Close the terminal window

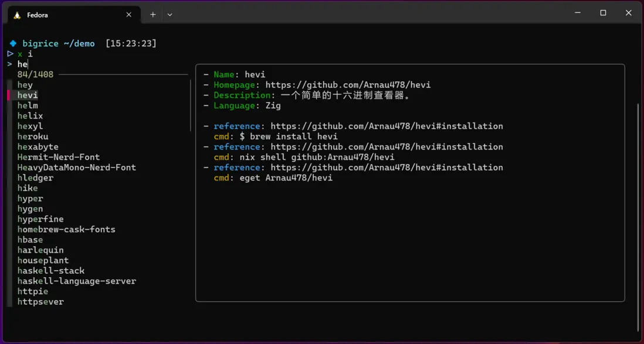(628, 13)
